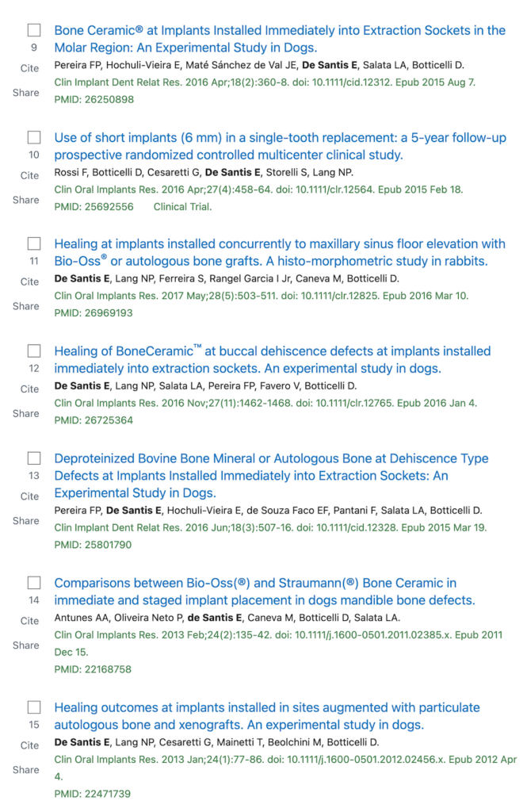Select the checkbox for result 14
527x812 pixels.
coord(34,583)
